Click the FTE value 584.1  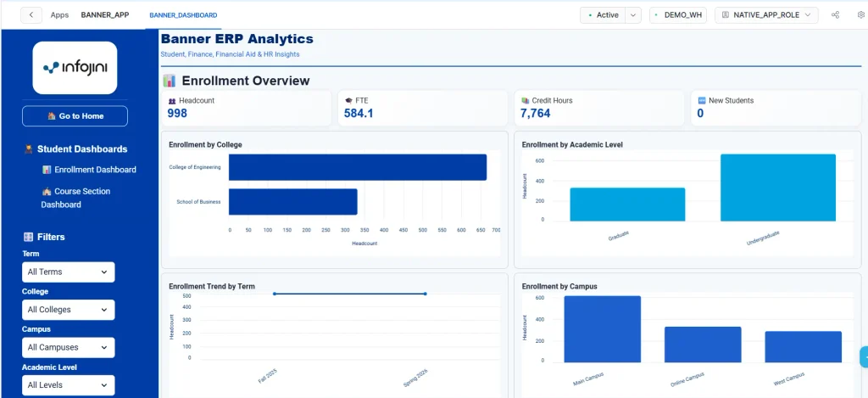pos(359,114)
